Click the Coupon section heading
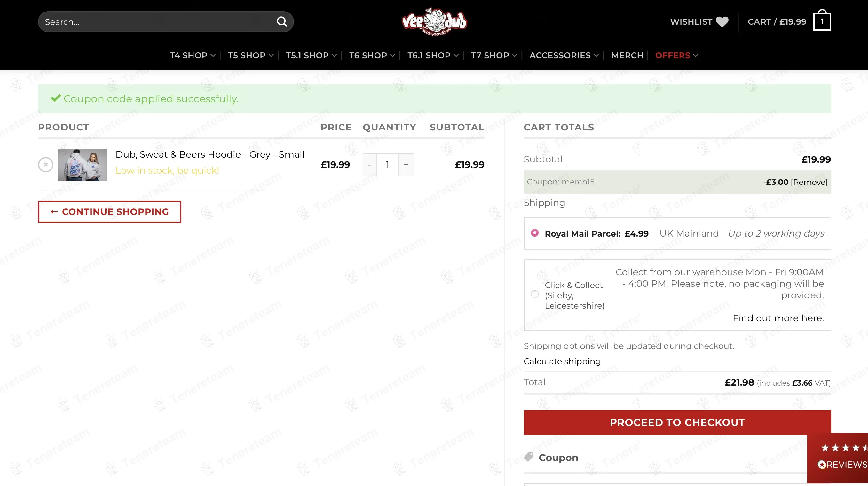 point(558,458)
